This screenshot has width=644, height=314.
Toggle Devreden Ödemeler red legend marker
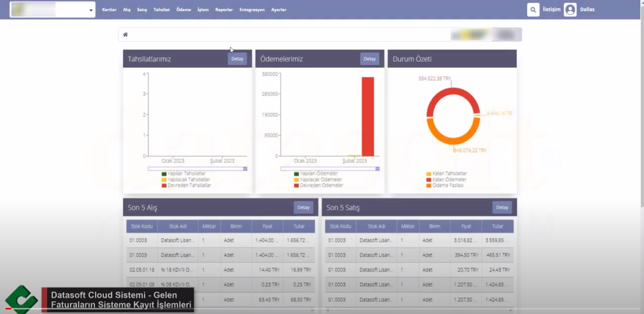coord(296,186)
